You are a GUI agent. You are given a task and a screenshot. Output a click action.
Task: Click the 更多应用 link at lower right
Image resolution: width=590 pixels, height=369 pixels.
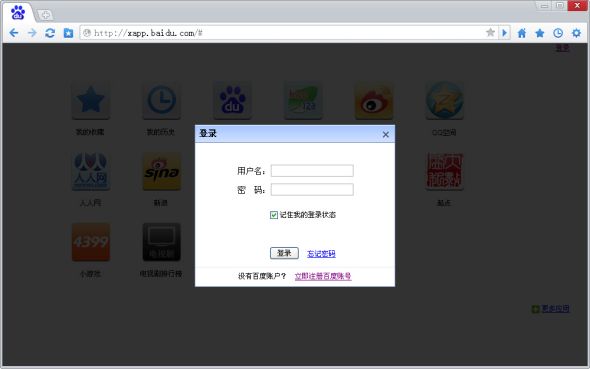(x=555, y=309)
